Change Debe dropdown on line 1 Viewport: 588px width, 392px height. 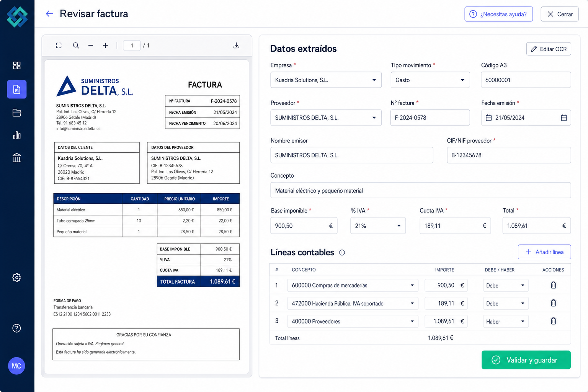(506, 286)
